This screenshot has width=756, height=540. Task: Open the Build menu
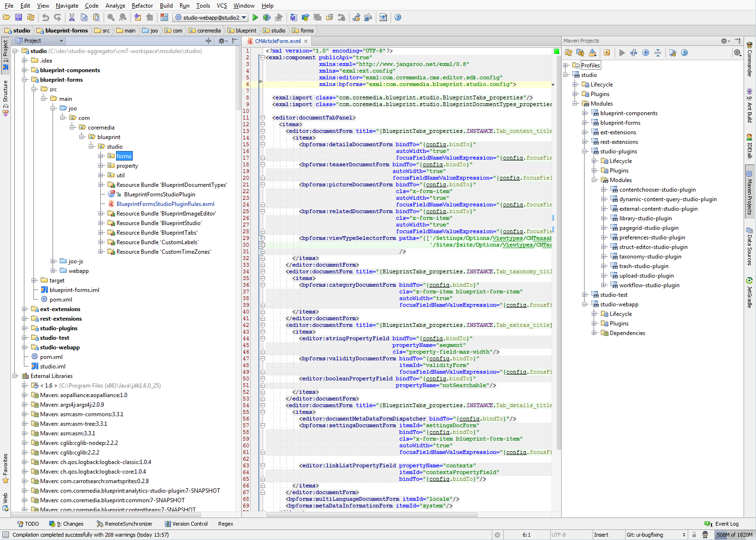pos(166,6)
